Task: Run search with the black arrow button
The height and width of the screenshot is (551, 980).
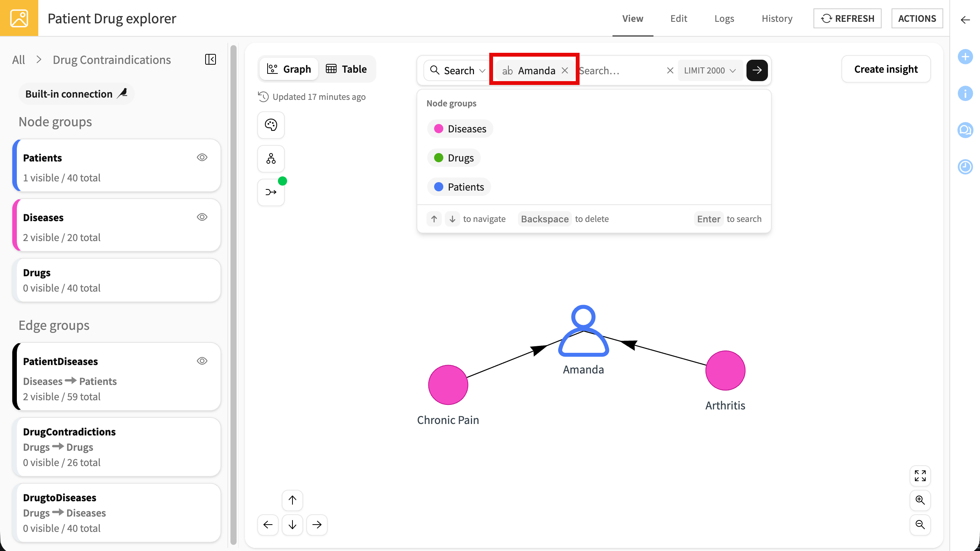Action: (757, 70)
